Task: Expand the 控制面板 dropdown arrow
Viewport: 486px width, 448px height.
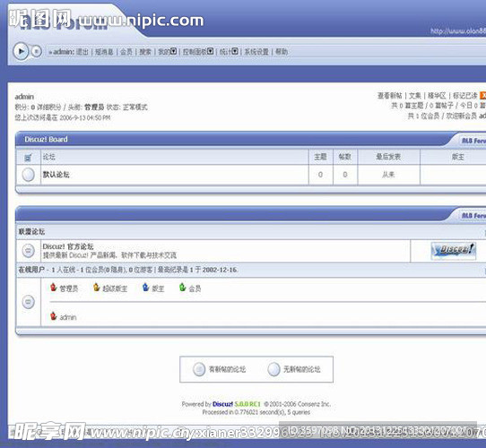Action: point(211,51)
